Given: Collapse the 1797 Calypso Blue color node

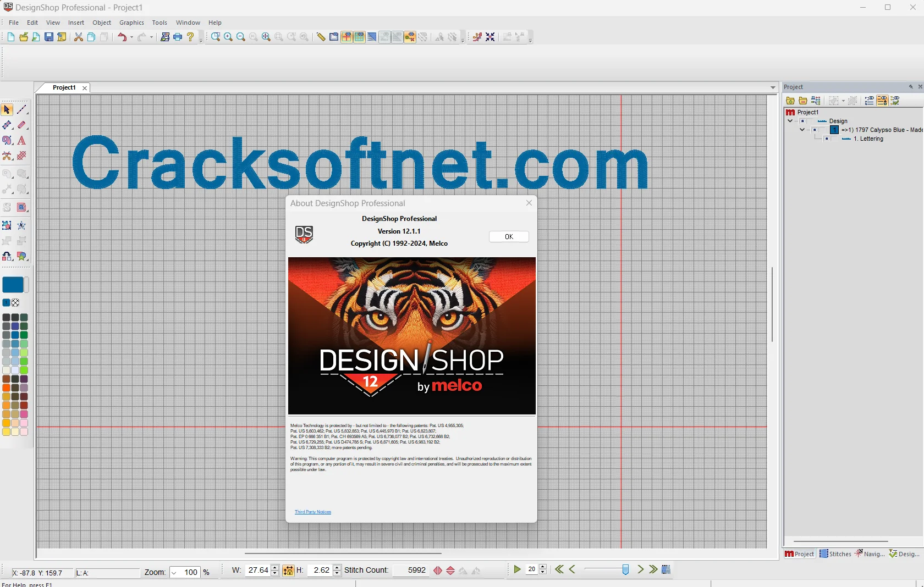Looking at the screenshot, I should click(802, 130).
